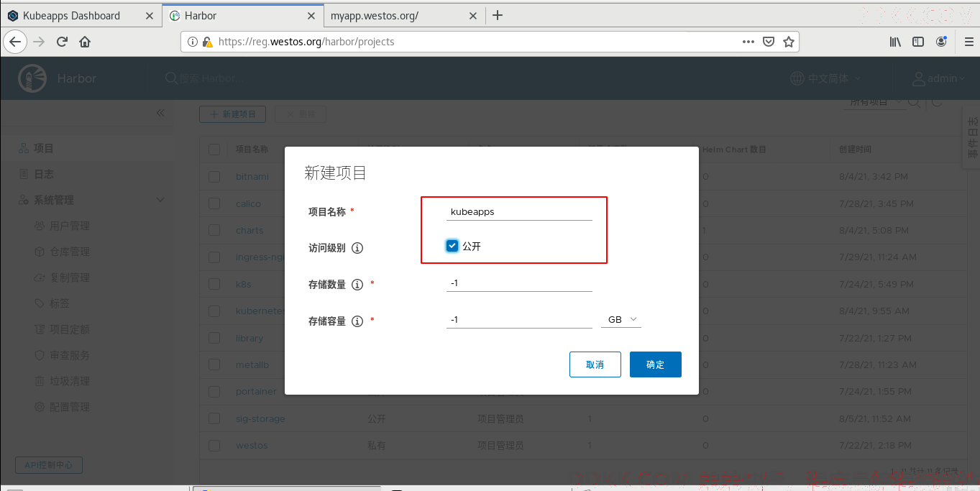Bookmark this page with the star icon

coord(789,42)
